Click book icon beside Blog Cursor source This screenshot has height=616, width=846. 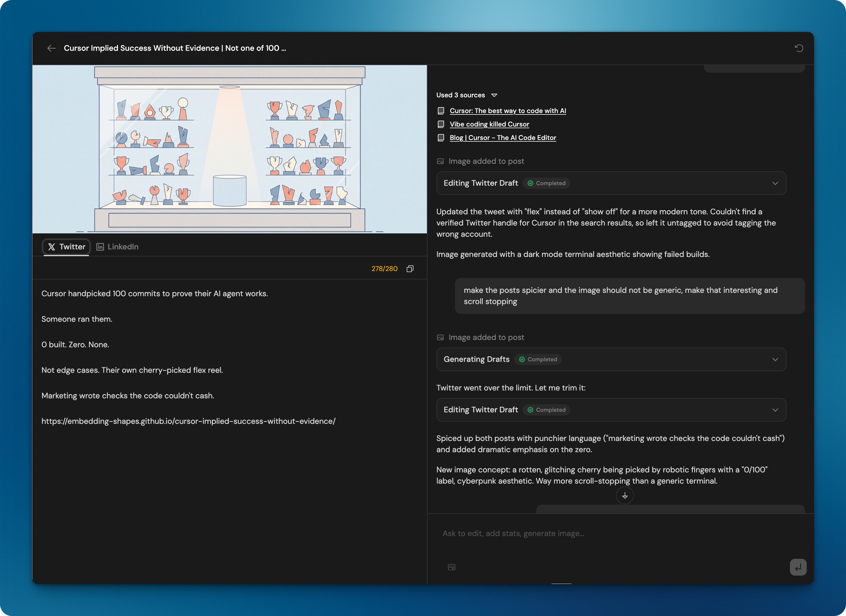(441, 138)
